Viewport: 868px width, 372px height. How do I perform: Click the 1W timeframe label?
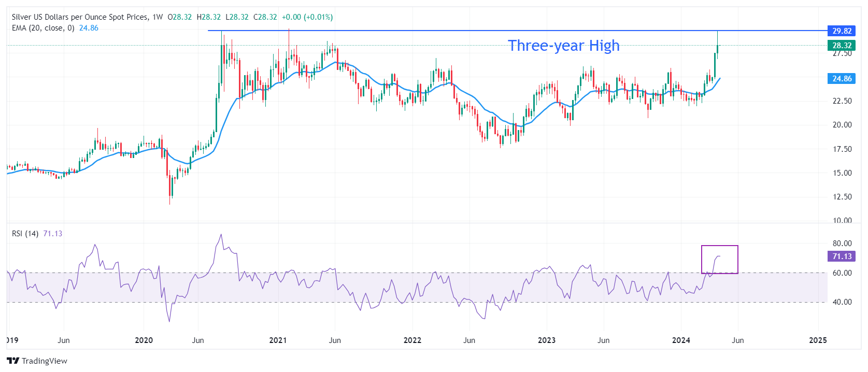coord(158,17)
